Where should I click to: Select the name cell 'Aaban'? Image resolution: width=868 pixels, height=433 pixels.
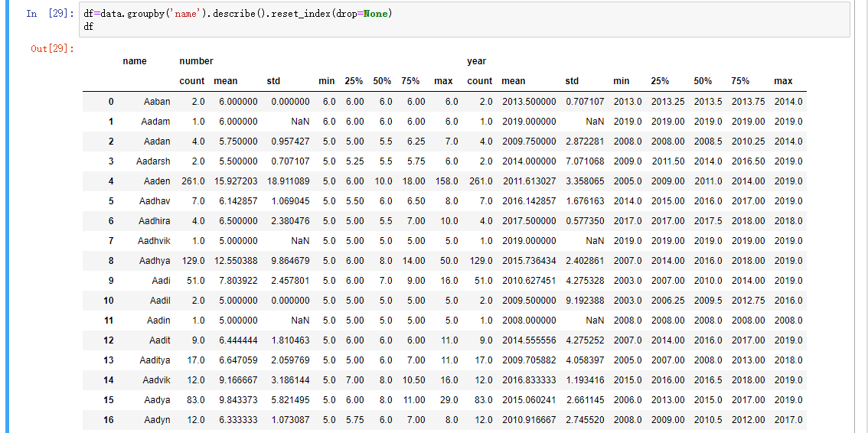tap(157, 102)
